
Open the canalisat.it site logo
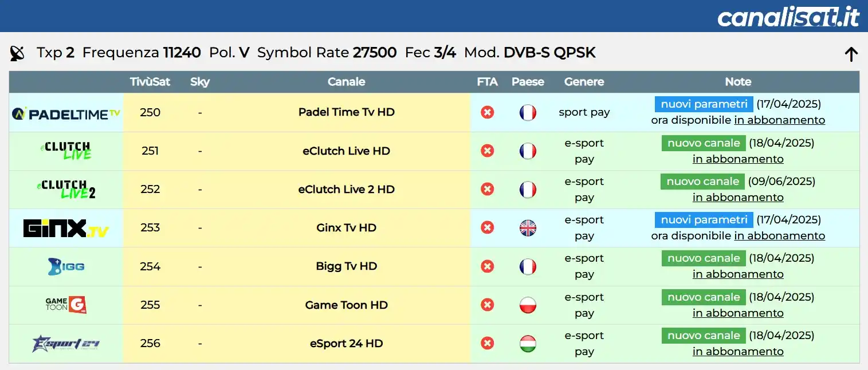point(788,17)
